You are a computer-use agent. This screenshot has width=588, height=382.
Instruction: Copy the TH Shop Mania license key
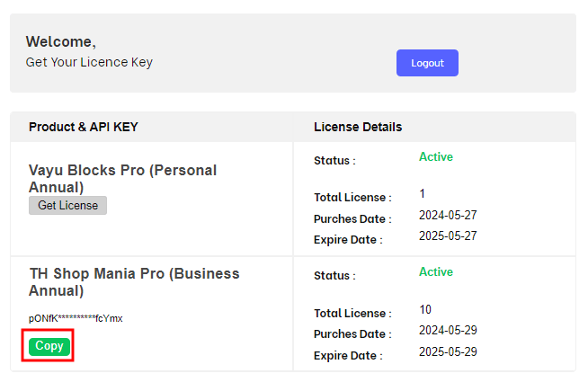click(x=49, y=346)
